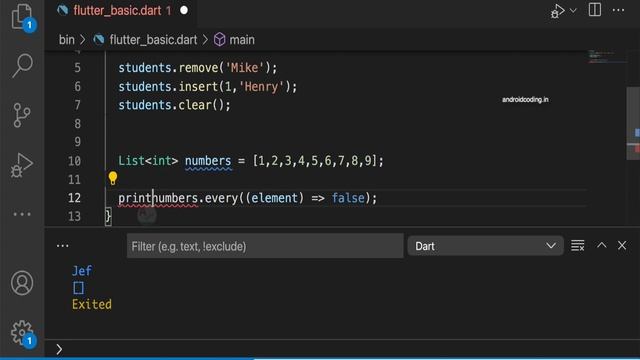The height and width of the screenshot is (360, 640).
Task: Click the 'Exited' console message
Action: 92,304
